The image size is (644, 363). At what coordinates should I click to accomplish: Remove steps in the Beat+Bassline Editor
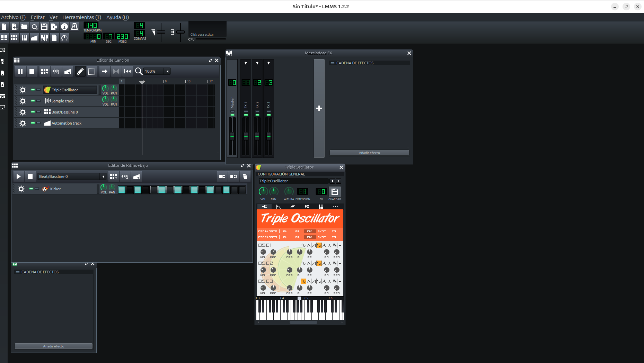tap(222, 176)
